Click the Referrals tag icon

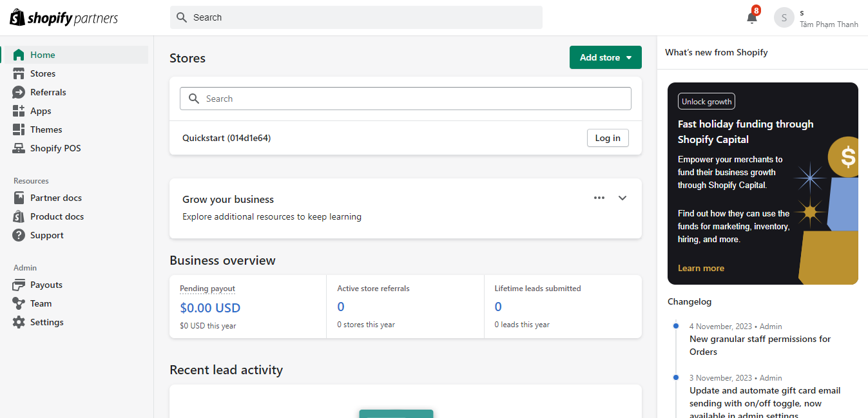coord(19,91)
